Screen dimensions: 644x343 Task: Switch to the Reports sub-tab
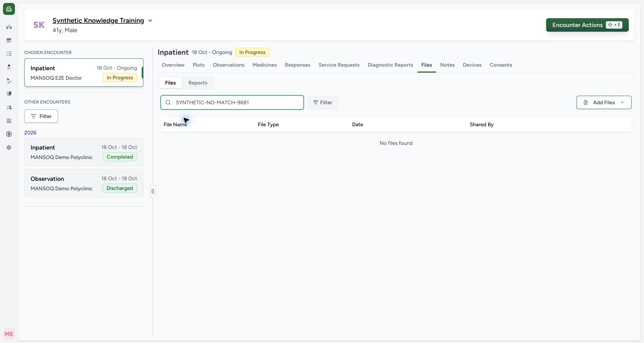pos(198,83)
